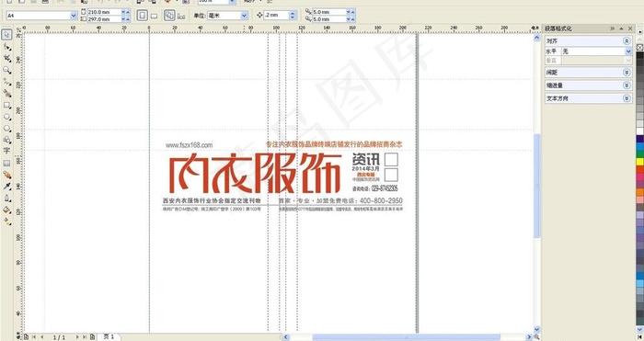This screenshot has width=644, height=341.
Task: Collapse the 对齐 section
Action: pos(627,41)
